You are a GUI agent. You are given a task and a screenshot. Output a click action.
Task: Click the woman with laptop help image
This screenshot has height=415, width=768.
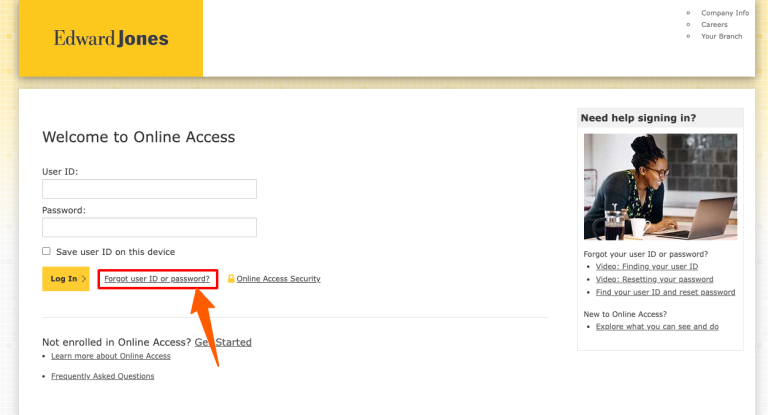(x=660, y=187)
